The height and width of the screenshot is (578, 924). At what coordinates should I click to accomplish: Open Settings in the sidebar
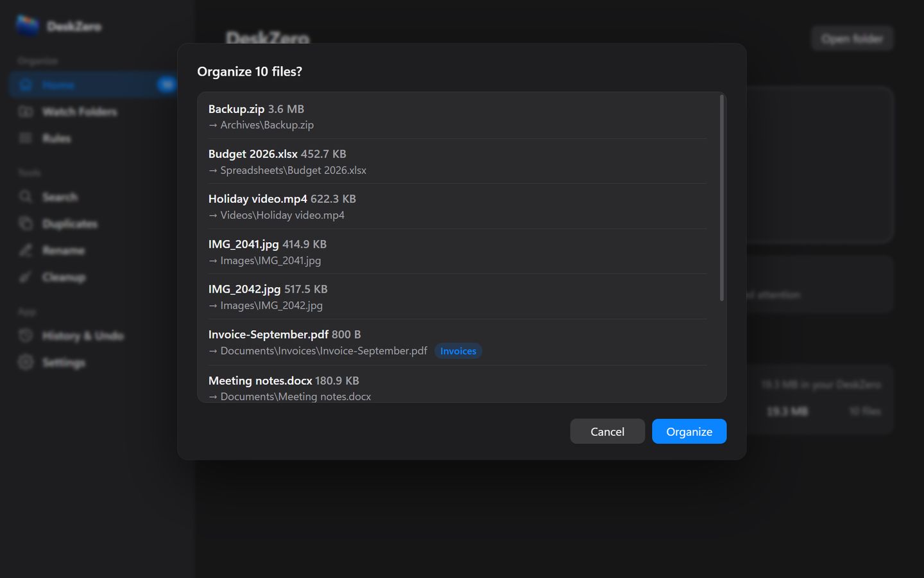94,362
